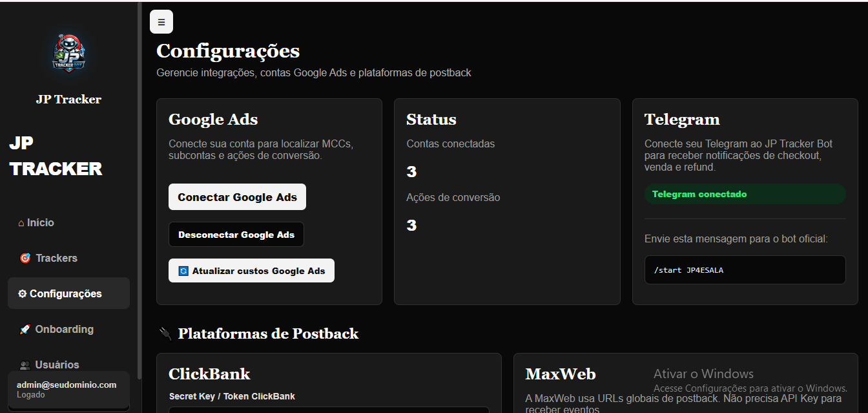
Task: Click the refresh icon in Atualizar custos
Action: 183,271
